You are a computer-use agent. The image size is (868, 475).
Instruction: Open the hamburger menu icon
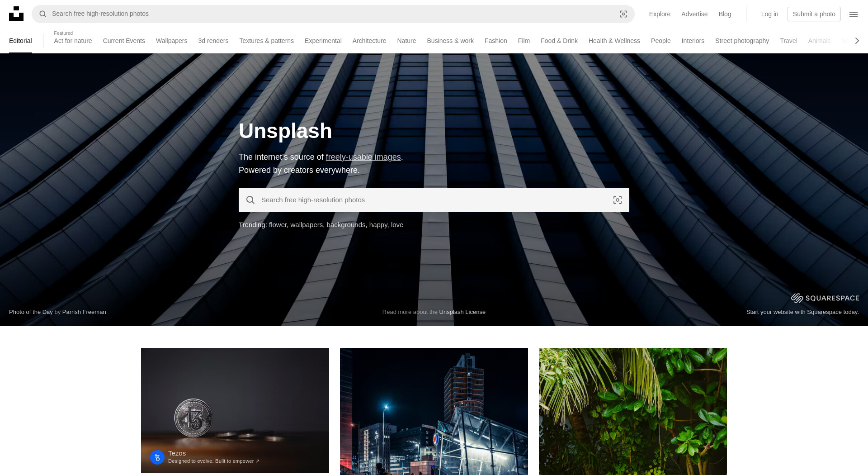click(854, 14)
